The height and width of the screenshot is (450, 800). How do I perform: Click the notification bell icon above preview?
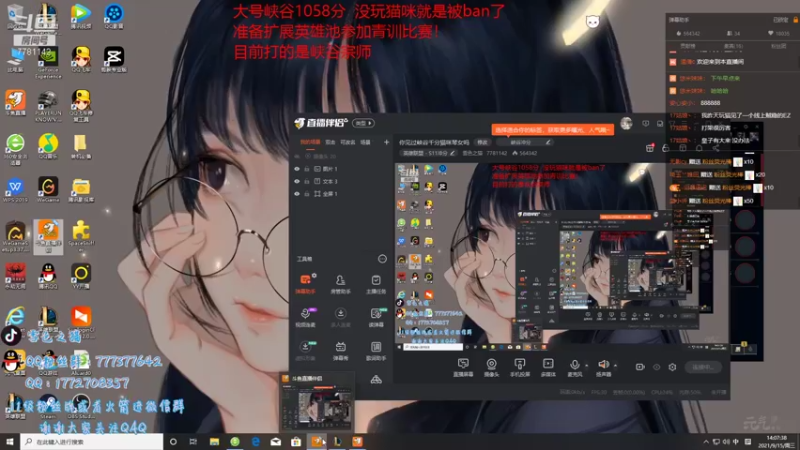(699, 148)
